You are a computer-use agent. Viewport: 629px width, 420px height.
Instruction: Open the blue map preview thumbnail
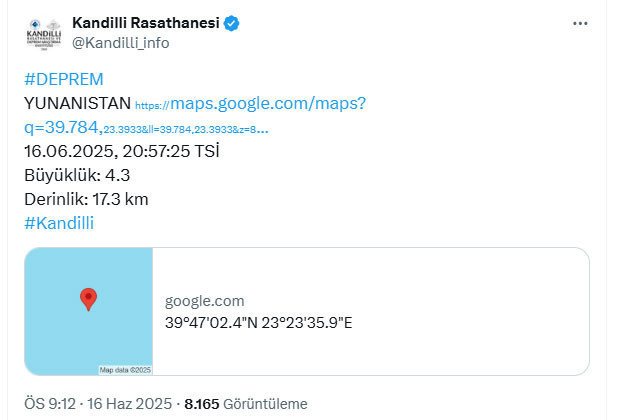[x=89, y=311]
